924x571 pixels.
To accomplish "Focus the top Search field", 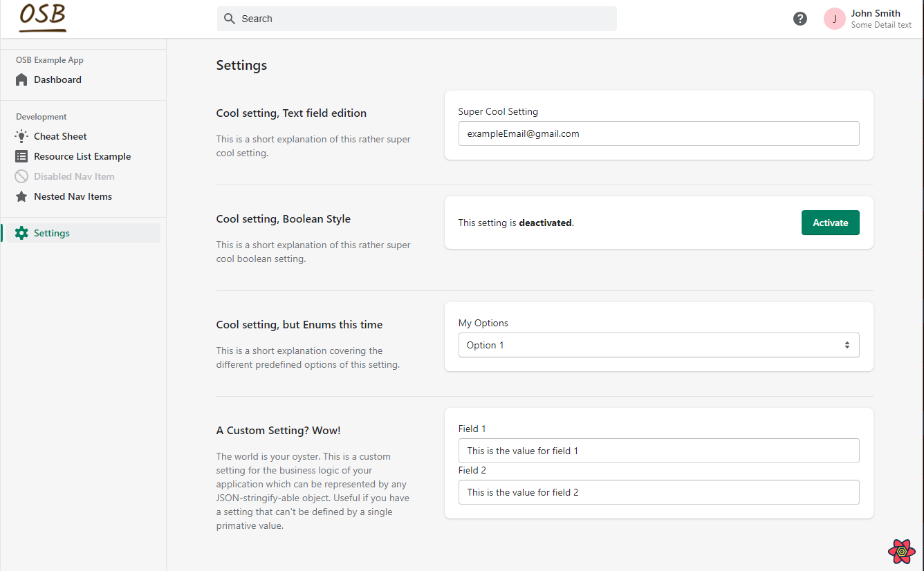I will pyautogui.click(x=417, y=19).
